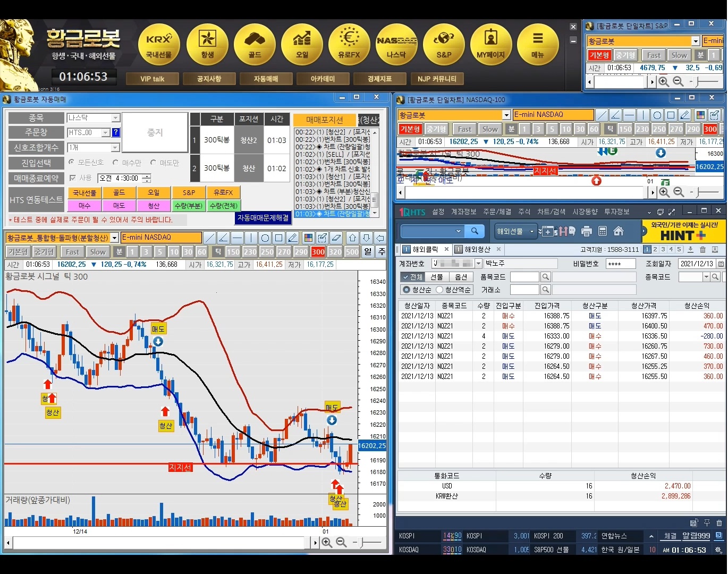
Task: Open the calculator icon in 1QHTS toolbar
Action: click(x=603, y=231)
